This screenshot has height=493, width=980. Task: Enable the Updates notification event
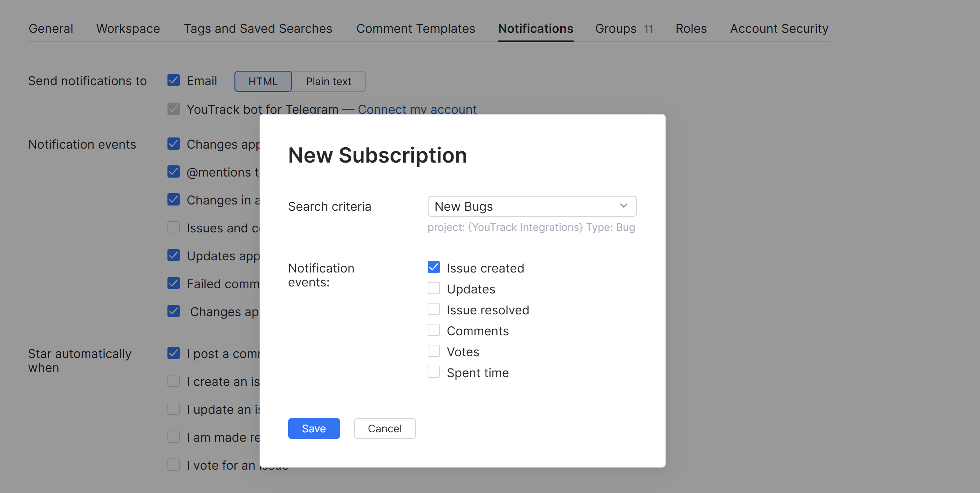(x=433, y=288)
